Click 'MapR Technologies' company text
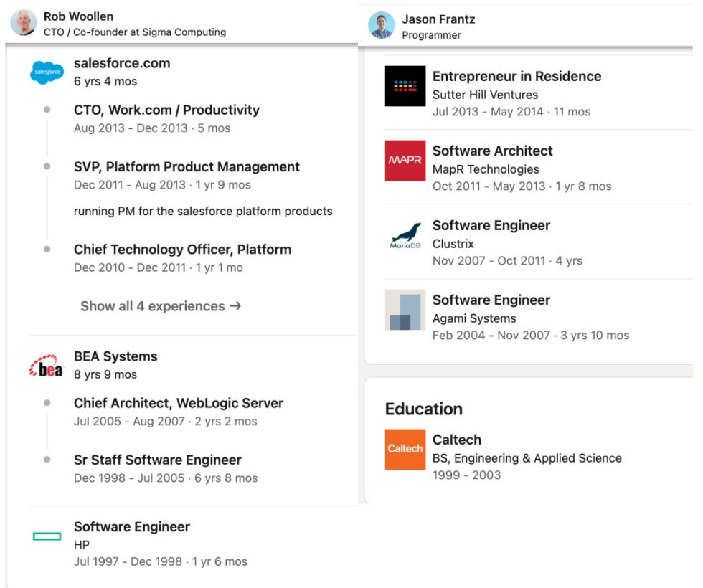This screenshot has width=703, height=588. pos(486,169)
